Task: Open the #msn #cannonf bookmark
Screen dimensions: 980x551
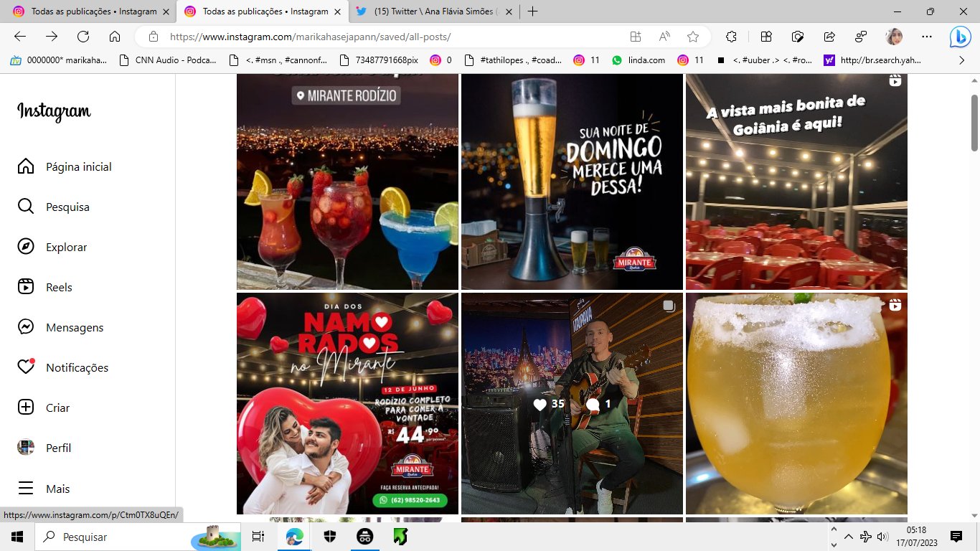Action: click(x=278, y=60)
